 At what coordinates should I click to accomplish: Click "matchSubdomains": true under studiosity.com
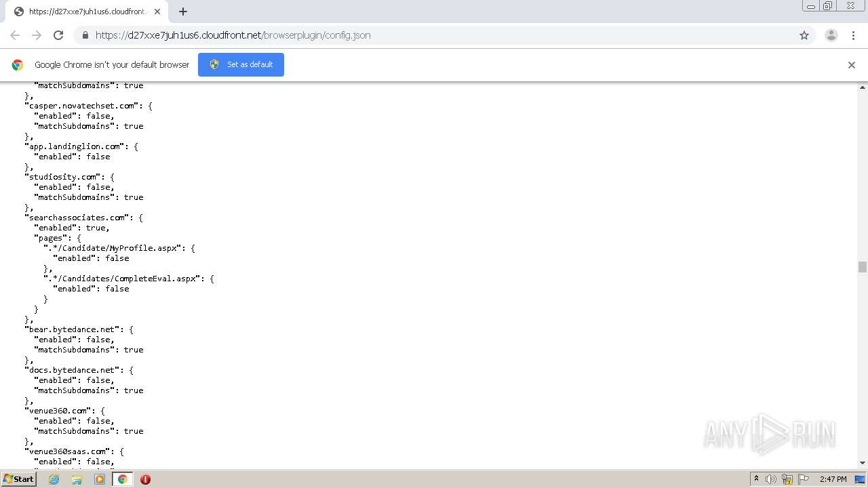pyautogui.click(x=89, y=197)
